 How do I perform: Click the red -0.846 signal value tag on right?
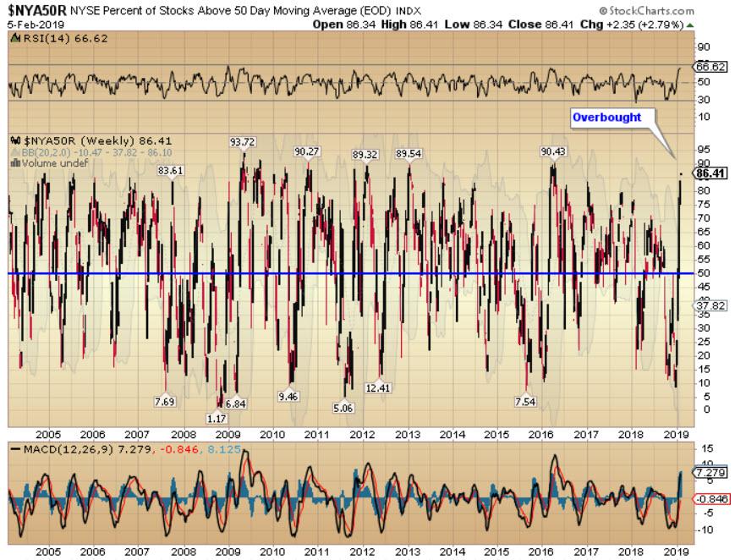(711, 499)
